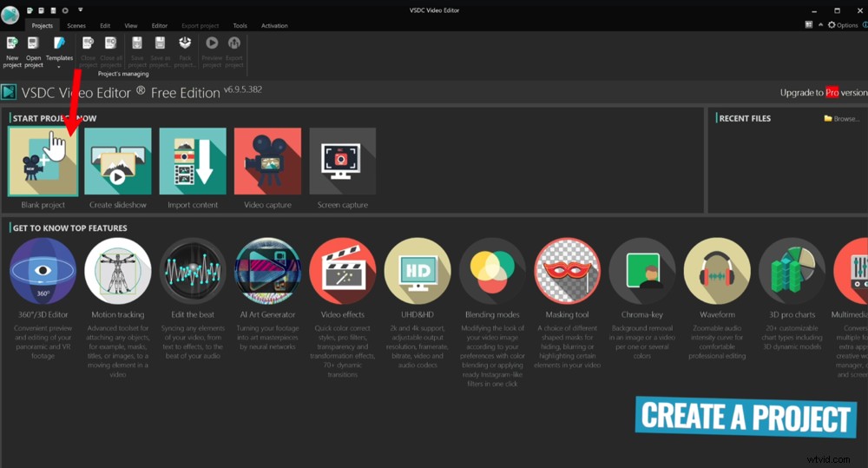This screenshot has height=468, width=868.
Task: Click the New project ribbon icon
Action: click(11, 43)
